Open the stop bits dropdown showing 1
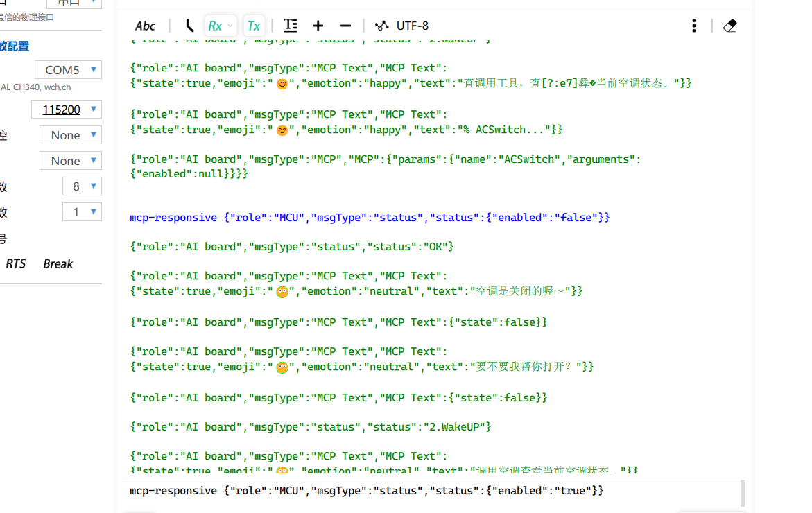This screenshot has height=513, width=812. click(82, 212)
